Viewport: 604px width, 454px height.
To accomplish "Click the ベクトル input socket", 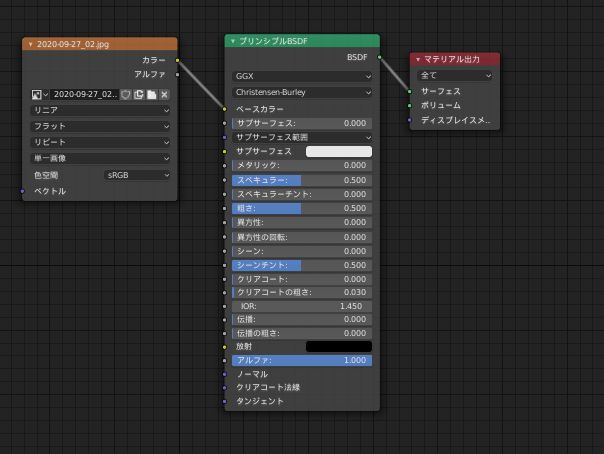I will tap(22, 191).
